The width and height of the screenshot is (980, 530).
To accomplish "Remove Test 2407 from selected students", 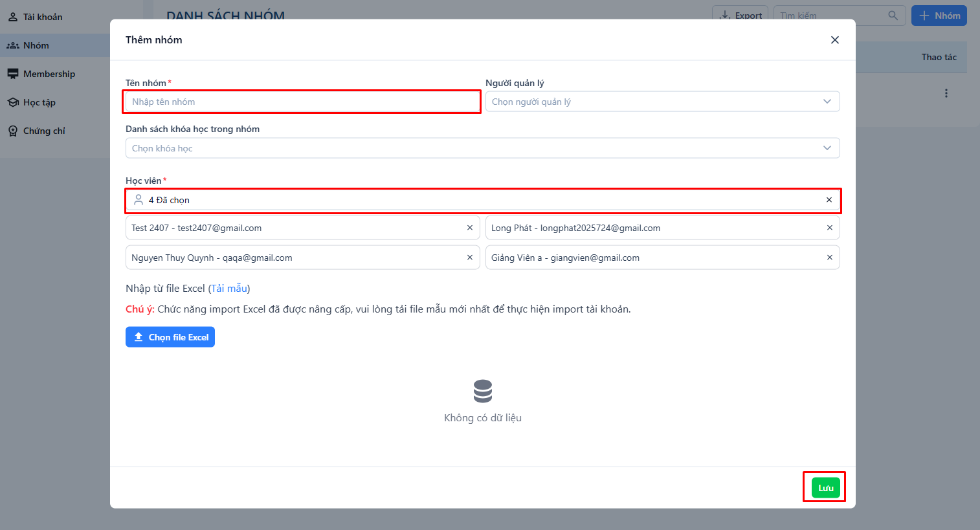I will (x=470, y=228).
